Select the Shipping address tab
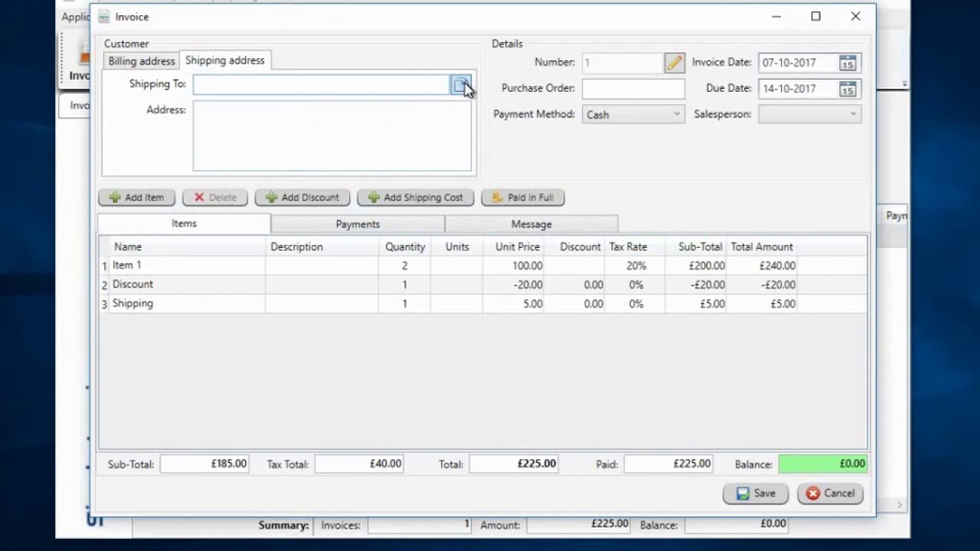This screenshot has height=551, width=980. (x=225, y=60)
